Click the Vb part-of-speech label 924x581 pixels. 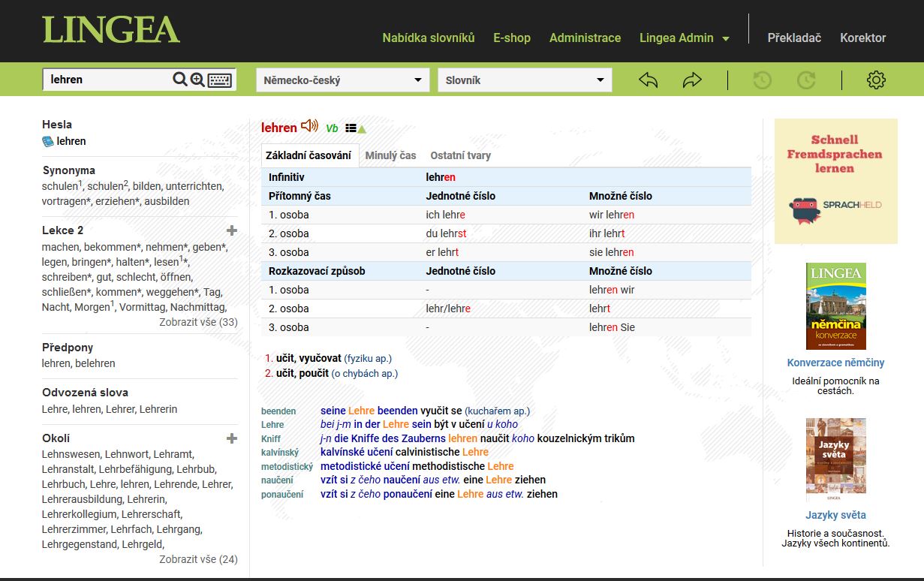pos(332,128)
